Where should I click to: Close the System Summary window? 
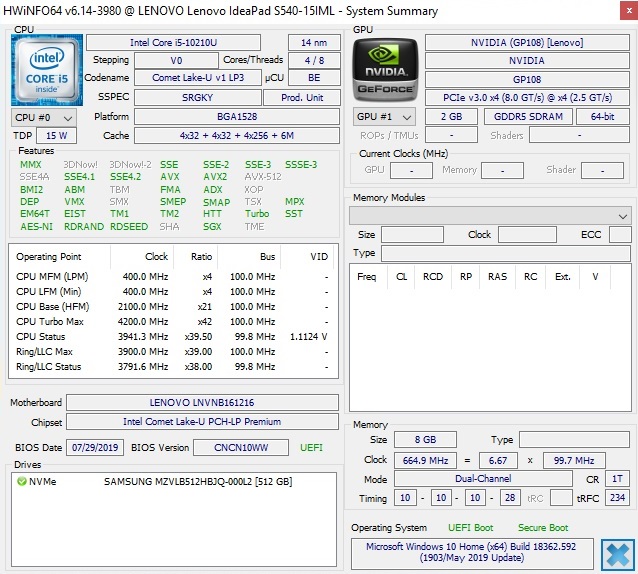[x=629, y=11]
